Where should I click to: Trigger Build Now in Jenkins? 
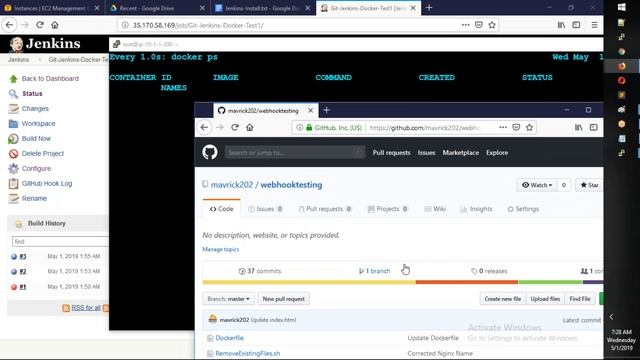pos(36,138)
